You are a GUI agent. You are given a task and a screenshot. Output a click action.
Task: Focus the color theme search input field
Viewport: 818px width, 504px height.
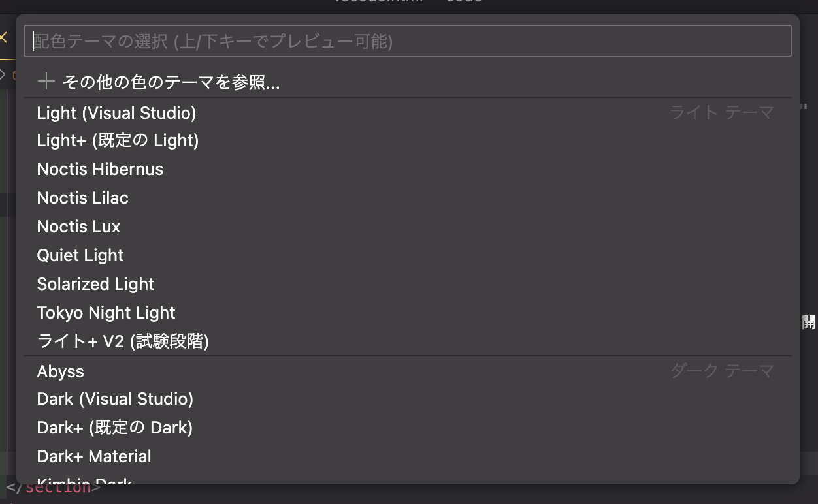(x=408, y=42)
